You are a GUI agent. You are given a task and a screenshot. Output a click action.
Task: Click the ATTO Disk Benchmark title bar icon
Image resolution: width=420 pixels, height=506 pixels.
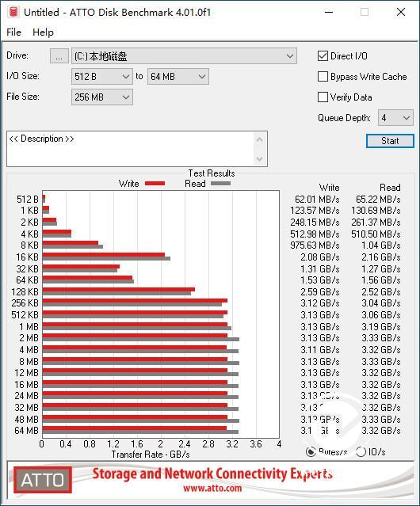(x=13, y=12)
